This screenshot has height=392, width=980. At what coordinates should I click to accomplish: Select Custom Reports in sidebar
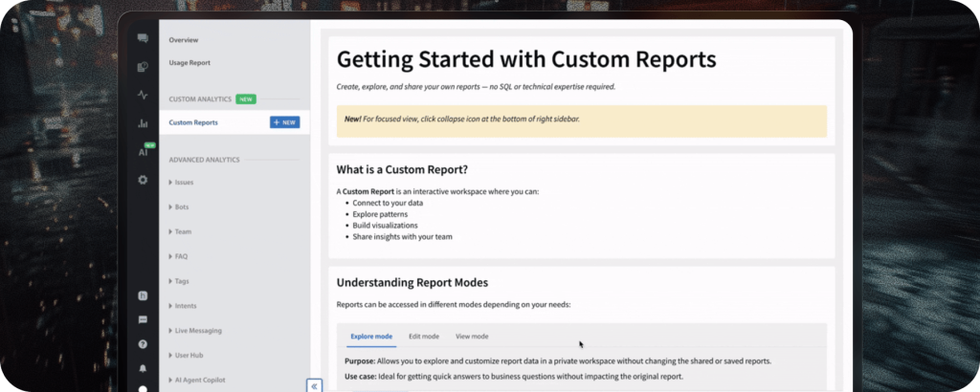click(193, 122)
